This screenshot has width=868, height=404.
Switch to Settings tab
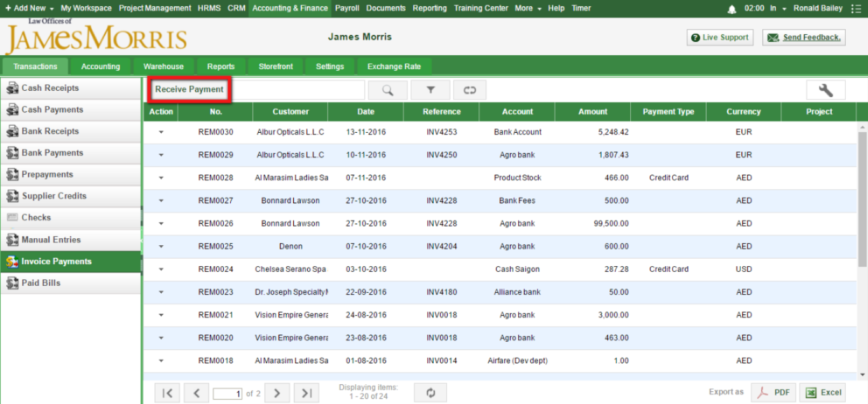[330, 67]
